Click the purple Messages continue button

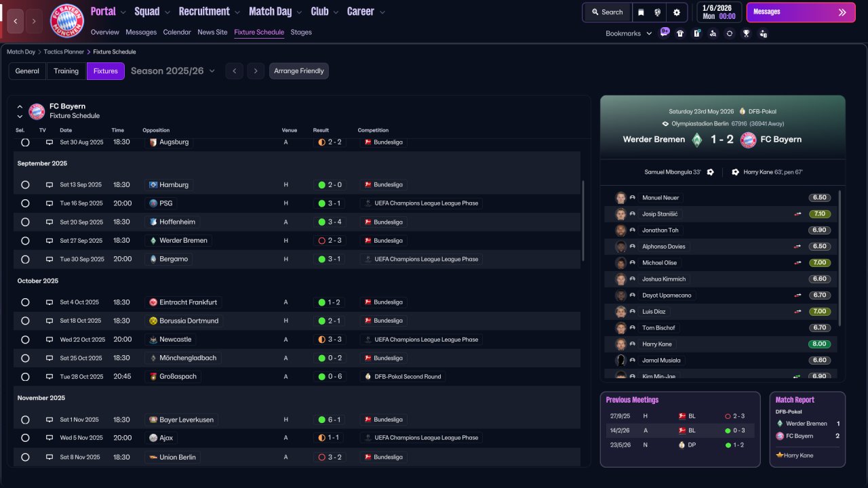(801, 12)
